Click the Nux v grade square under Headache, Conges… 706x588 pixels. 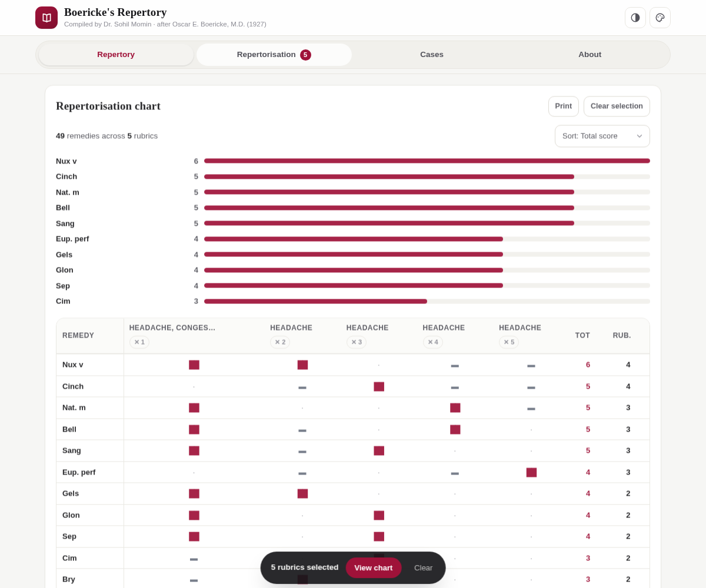pos(194,365)
